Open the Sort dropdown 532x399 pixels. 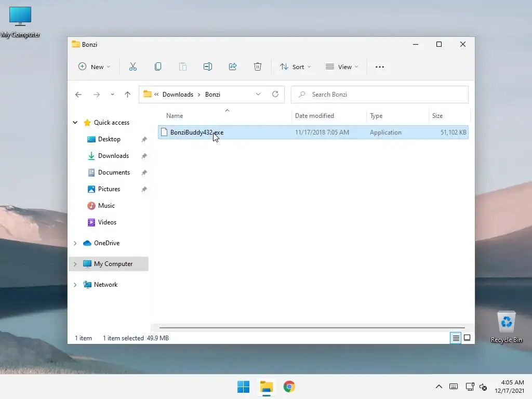point(295,67)
